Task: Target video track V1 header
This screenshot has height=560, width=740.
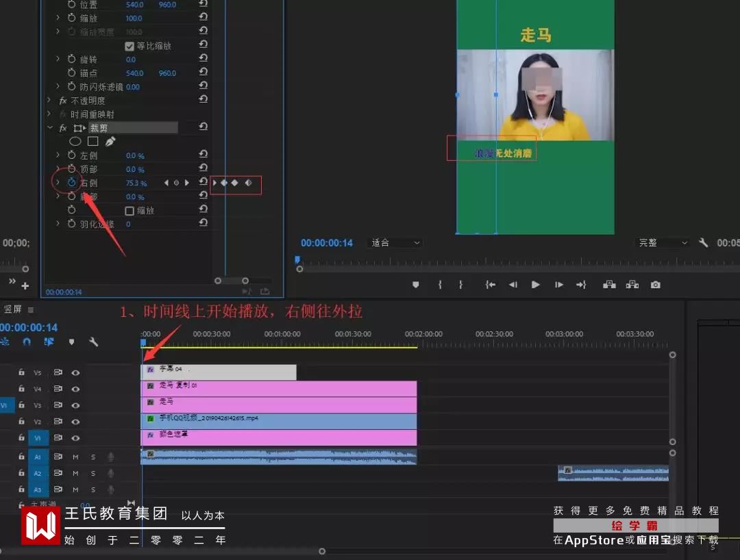Action: (x=37, y=438)
